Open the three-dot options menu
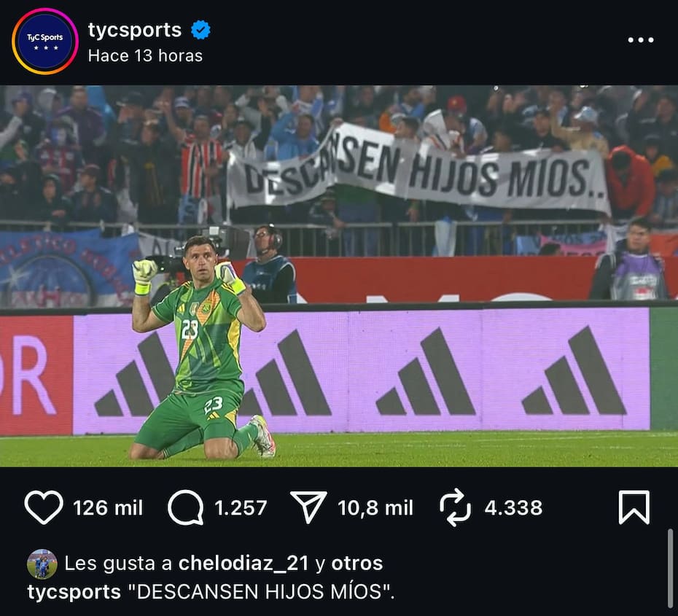 tap(641, 40)
